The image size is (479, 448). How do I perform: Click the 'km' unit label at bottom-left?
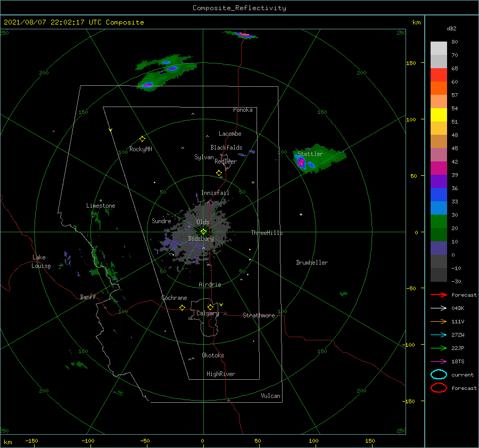[x=7, y=442]
